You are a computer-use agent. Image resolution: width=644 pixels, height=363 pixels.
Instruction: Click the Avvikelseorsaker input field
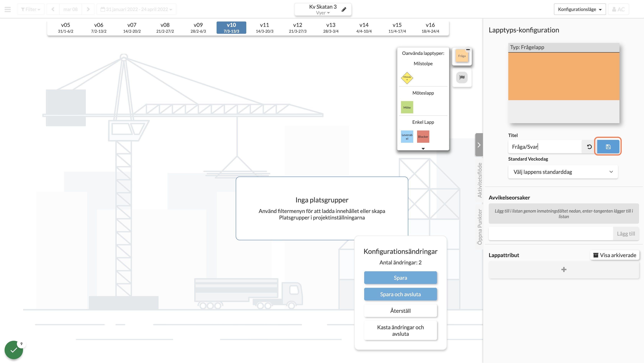pos(551,234)
